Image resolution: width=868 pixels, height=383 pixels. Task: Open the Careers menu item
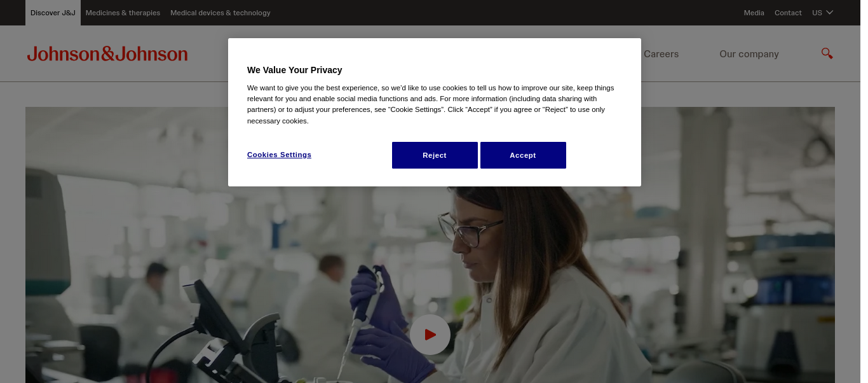[661, 54]
